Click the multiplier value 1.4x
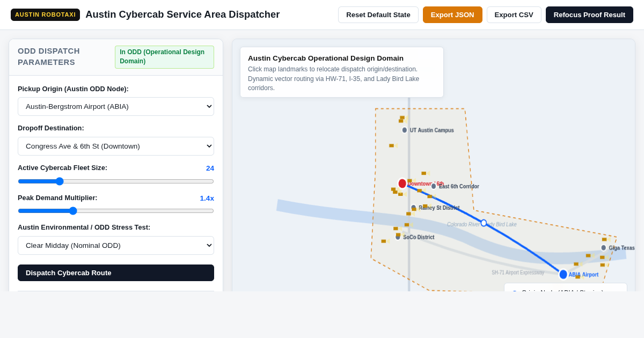Image resolution: width=644 pixels, height=338 pixels. click(x=207, y=198)
